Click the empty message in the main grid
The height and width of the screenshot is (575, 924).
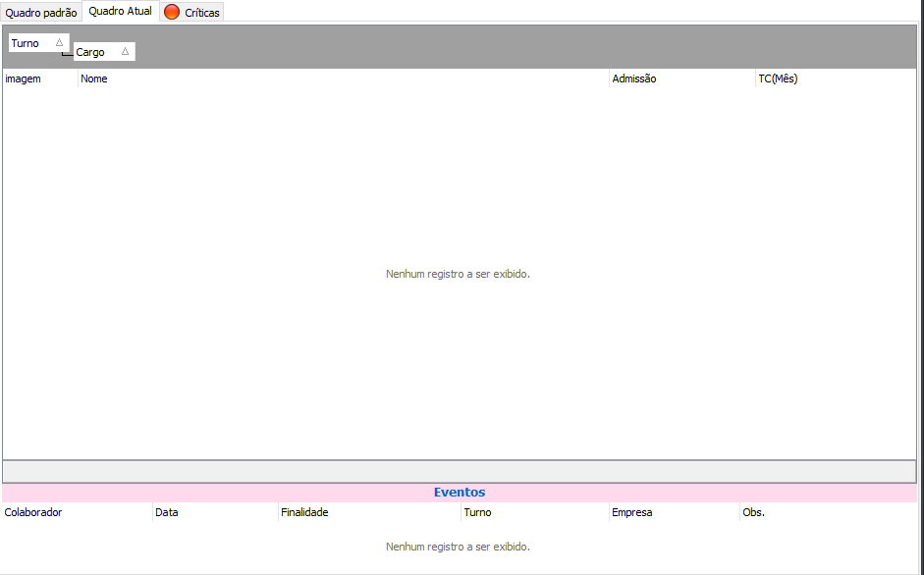pyautogui.click(x=458, y=274)
